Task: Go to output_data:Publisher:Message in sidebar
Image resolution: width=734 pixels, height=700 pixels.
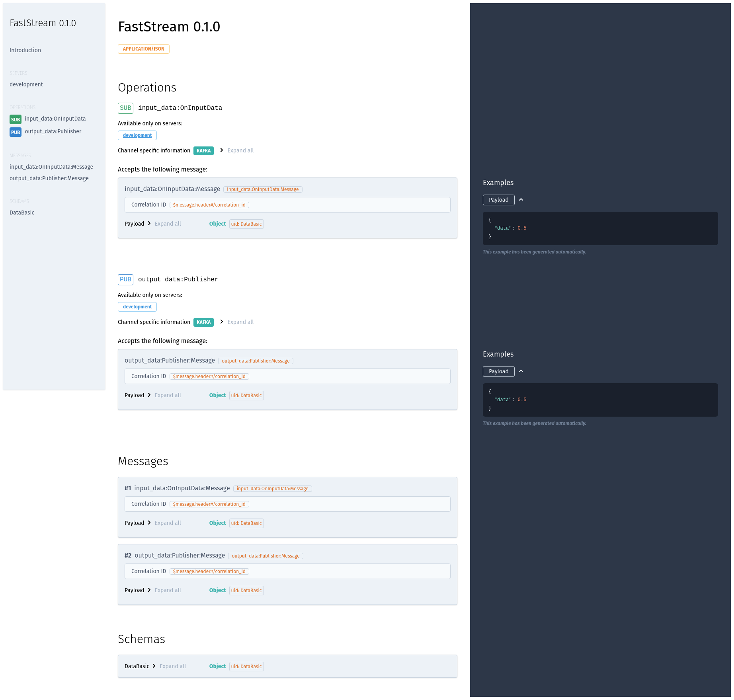Action: click(x=49, y=178)
